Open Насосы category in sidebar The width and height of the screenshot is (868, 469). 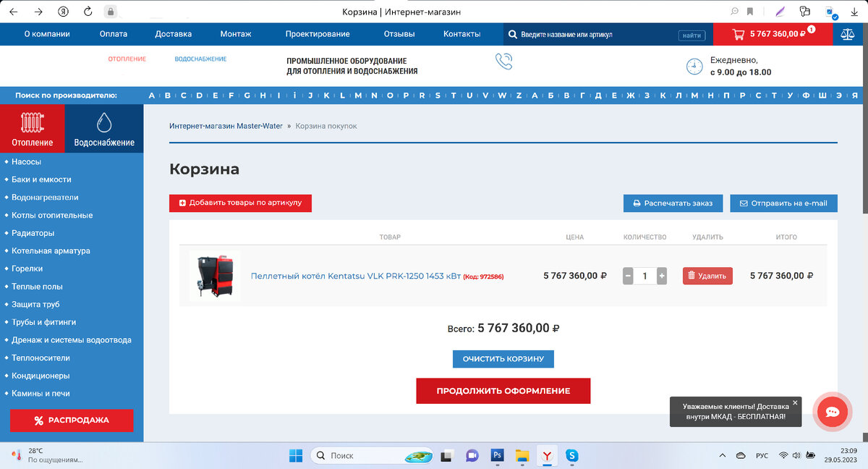(x=27, y=162)
